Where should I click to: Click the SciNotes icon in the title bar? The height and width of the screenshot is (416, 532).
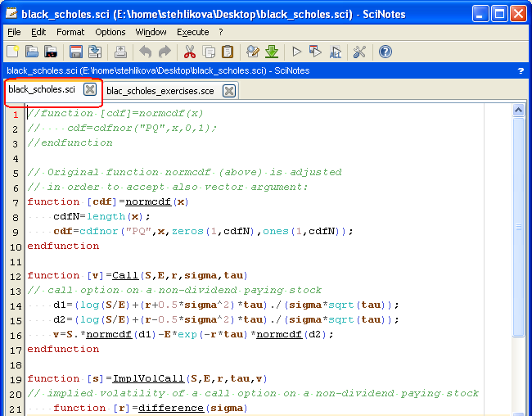click(11, 14)
